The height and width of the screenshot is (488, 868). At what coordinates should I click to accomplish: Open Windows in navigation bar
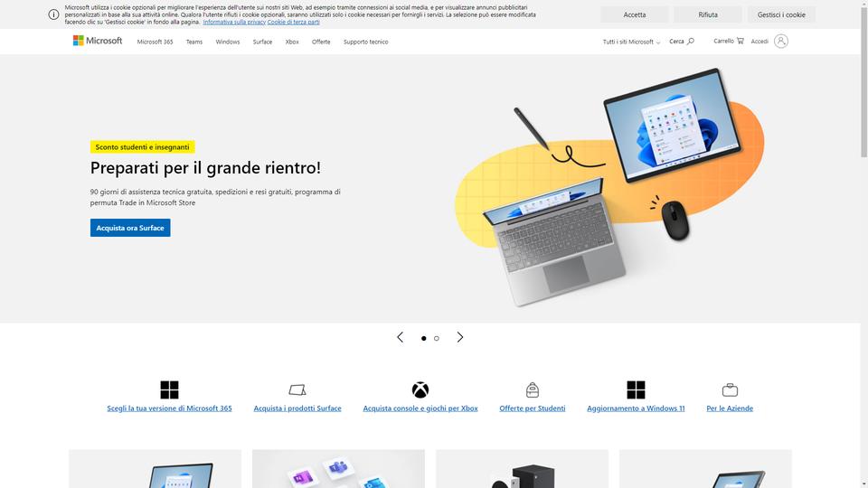coord(228,42)
